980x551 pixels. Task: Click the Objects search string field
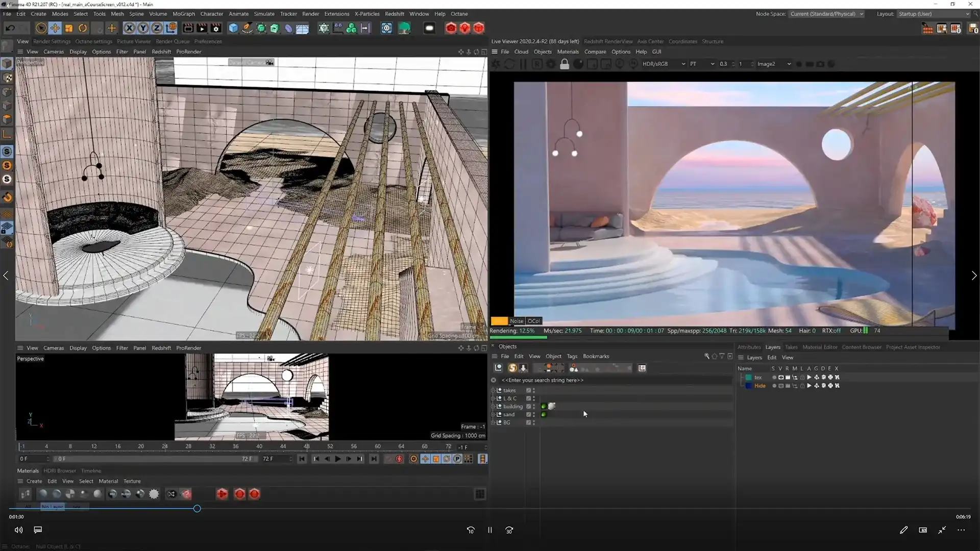click(542, 380)
